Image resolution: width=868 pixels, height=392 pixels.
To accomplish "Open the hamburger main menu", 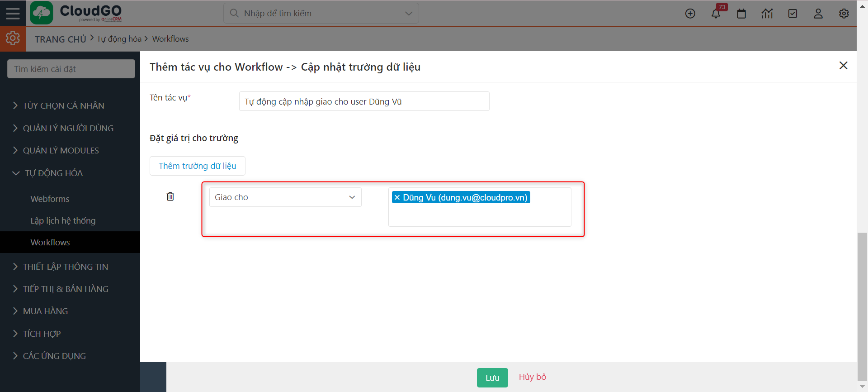I will 13,13.
